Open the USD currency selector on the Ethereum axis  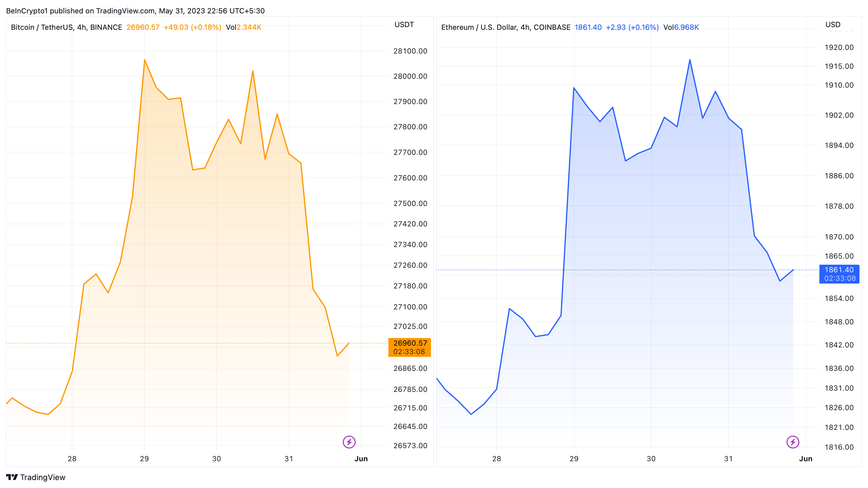(x=833, y=25)
